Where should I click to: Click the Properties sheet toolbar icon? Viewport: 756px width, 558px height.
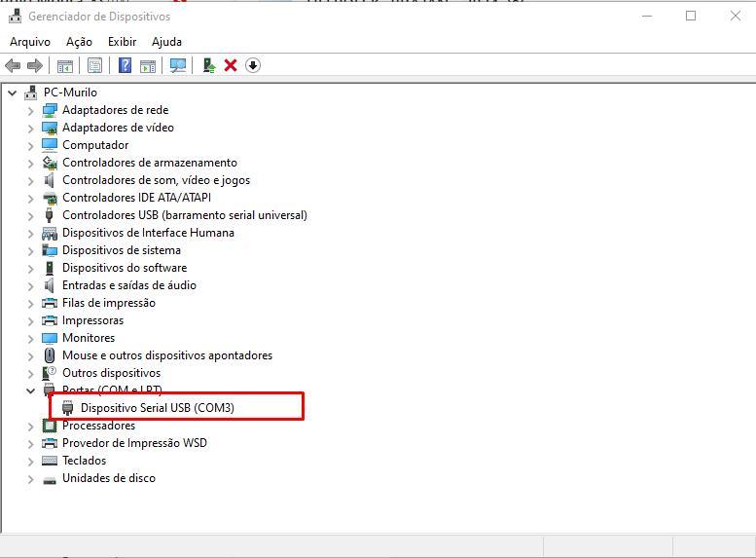click(x=94, y=65)
